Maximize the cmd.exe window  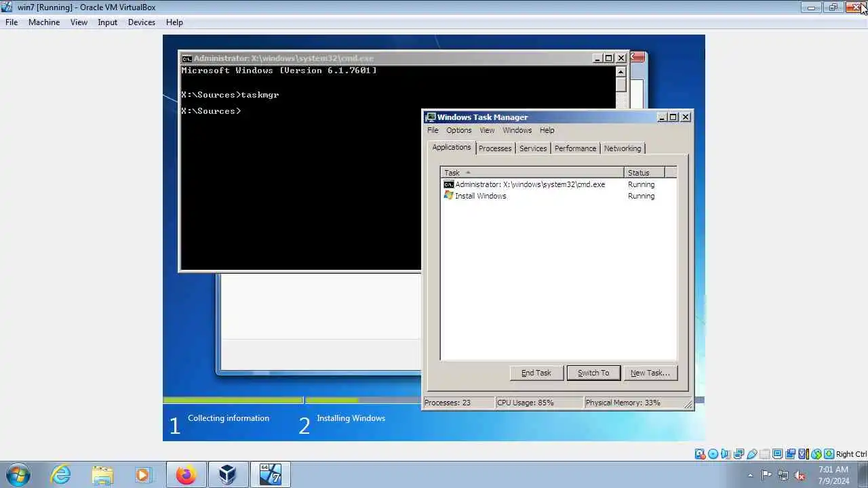608,58
